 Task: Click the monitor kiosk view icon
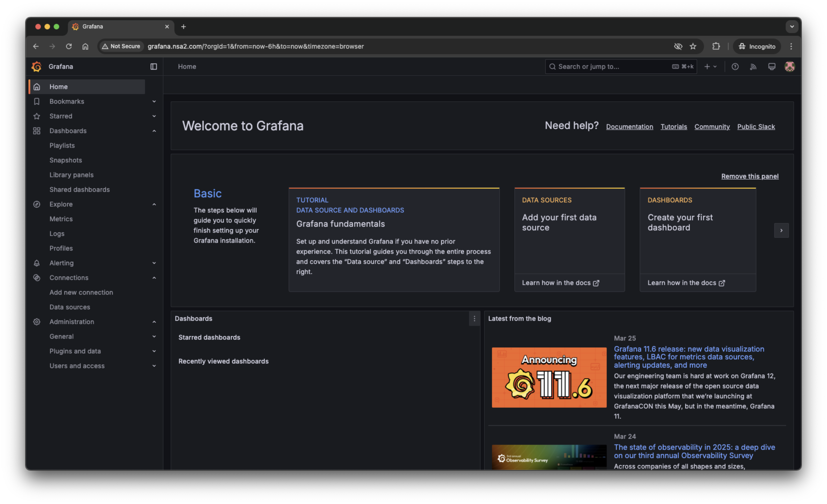tap(772, 67)
